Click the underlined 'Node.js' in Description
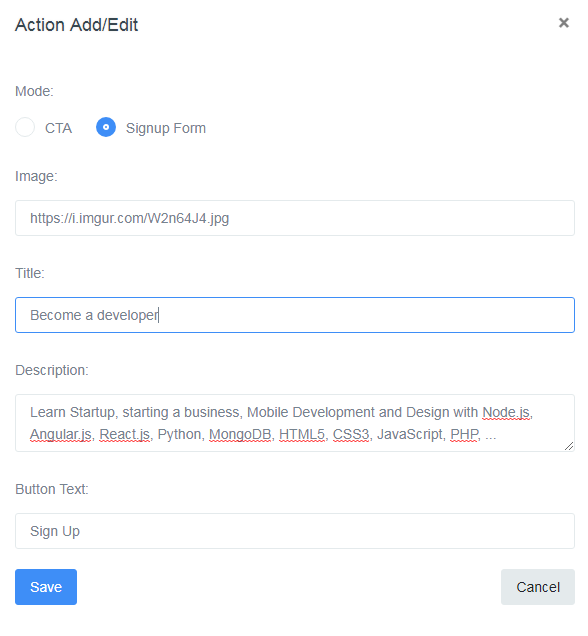588x636 pixels. click(506, 413)
